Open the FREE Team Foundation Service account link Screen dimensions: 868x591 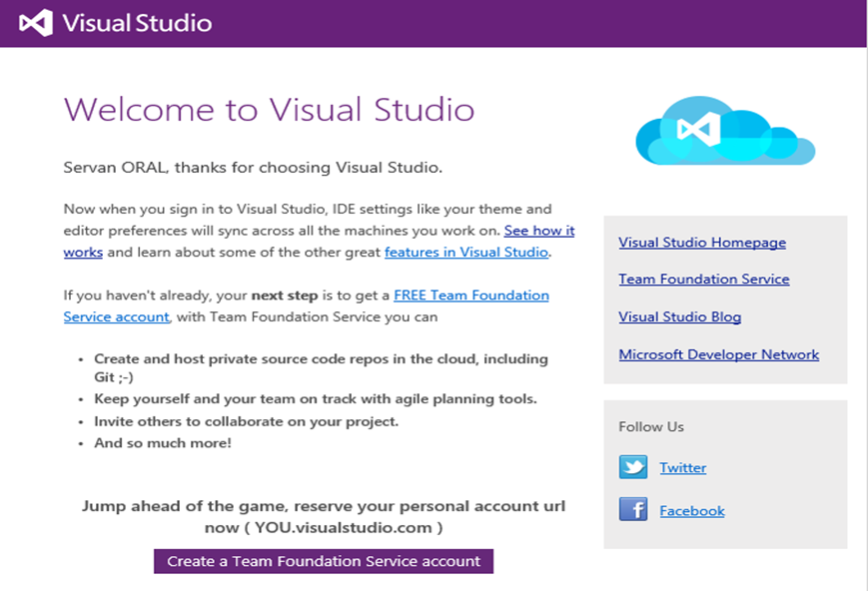click(471, 295)
